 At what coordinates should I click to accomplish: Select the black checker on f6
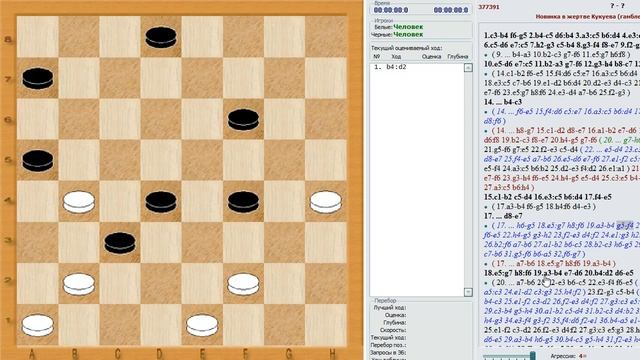243,119
